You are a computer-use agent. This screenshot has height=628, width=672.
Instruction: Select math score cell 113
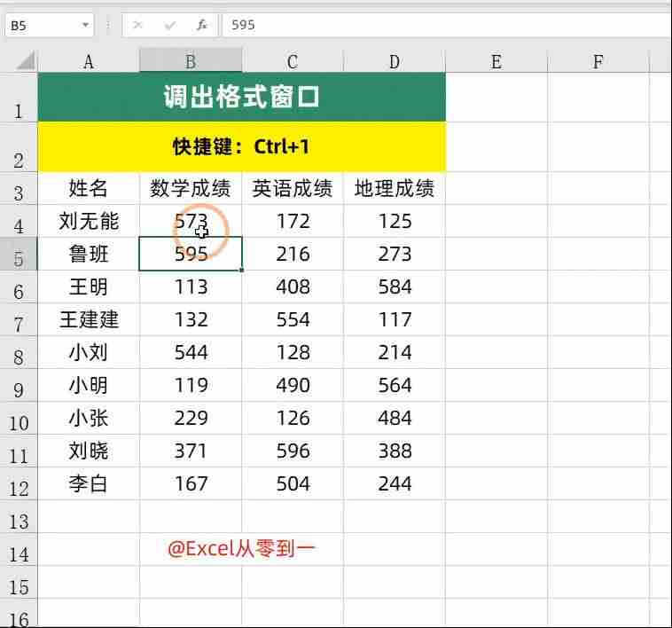tap(191, 287)
